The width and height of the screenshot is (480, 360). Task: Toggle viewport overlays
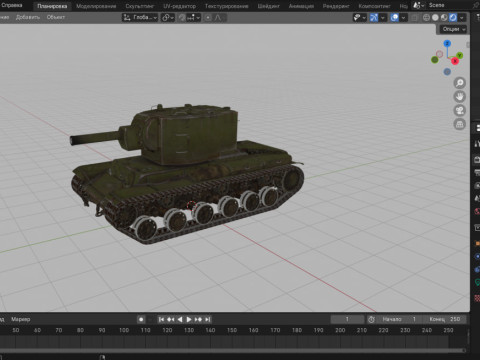[x=394, y=17]
